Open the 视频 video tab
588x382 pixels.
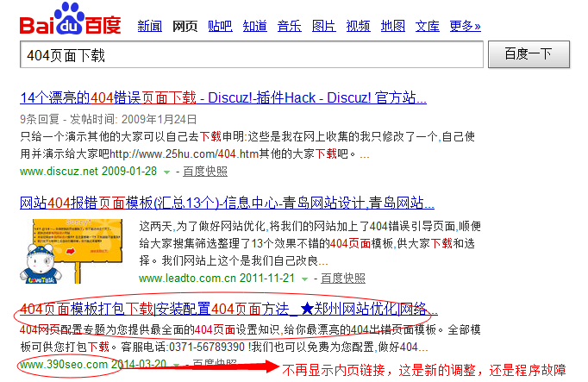[x=358, y=26]
